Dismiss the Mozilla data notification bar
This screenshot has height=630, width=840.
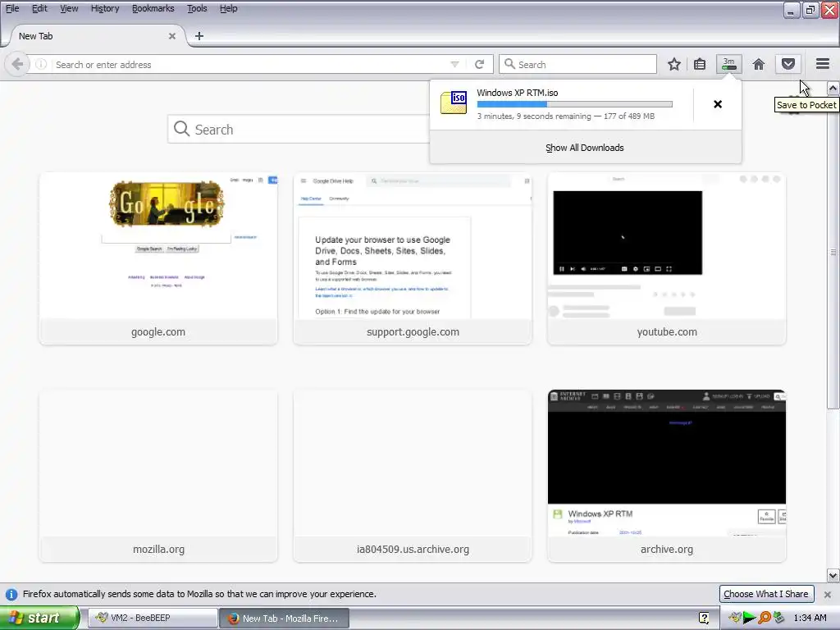827,594
